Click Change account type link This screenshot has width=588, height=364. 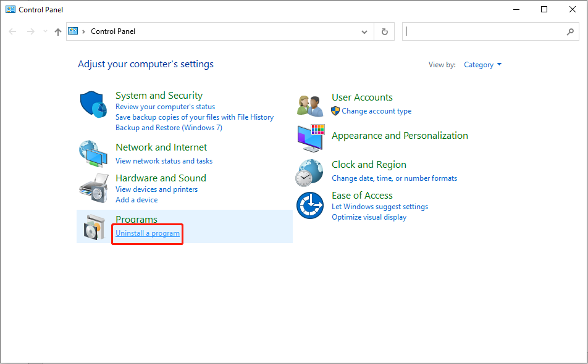click(x=377, y=111)
